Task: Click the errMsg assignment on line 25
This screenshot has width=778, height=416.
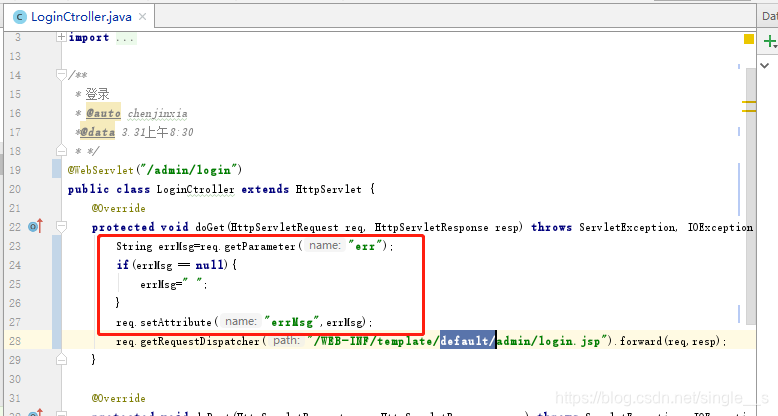Action: tap(174, 284)
